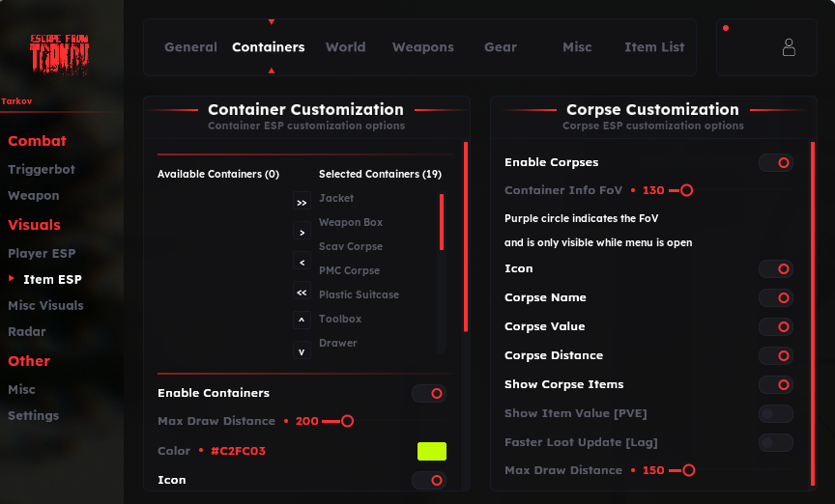Open Player ESP in sidebar
This screenshot has width=835, height=504.
[42, 254]
